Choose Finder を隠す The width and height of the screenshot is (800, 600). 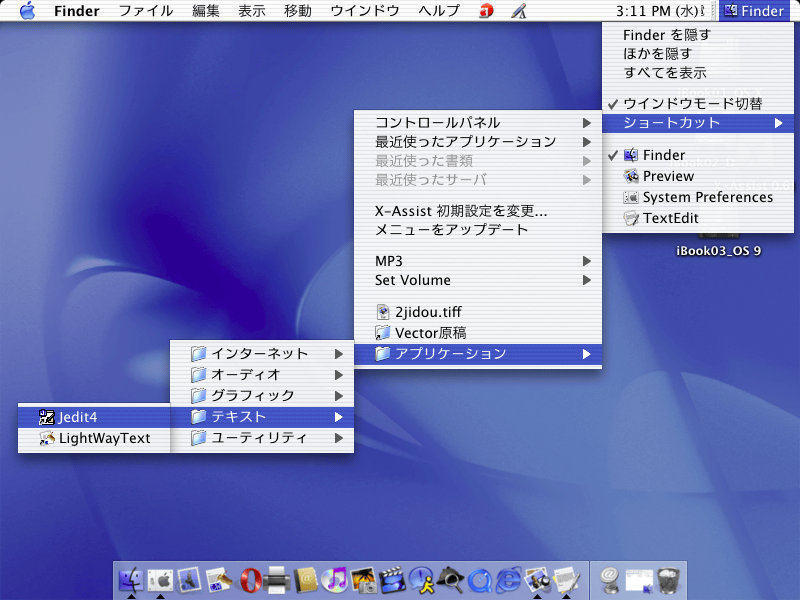pos(698,35)
